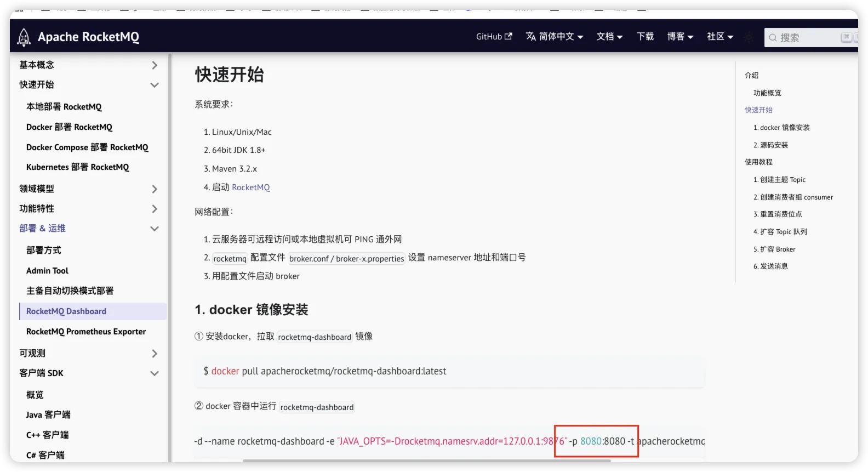
Task: Click broker.conf / broker-x.properties inline code
Action: pyautogui.click(x=346, y=259)
